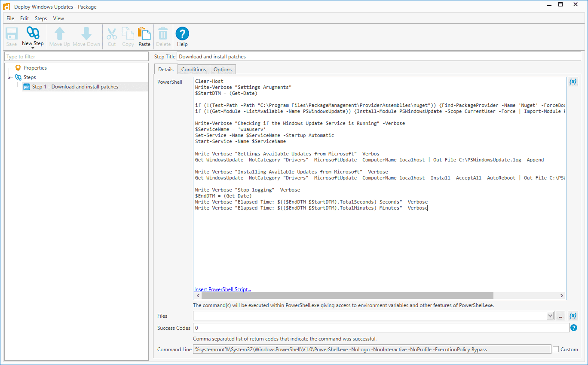Image resolution: width=588 pixels, height=365 pixels.
Task: Click the "Checking if the Windows Update Service" line
Action: click(300, 123)
